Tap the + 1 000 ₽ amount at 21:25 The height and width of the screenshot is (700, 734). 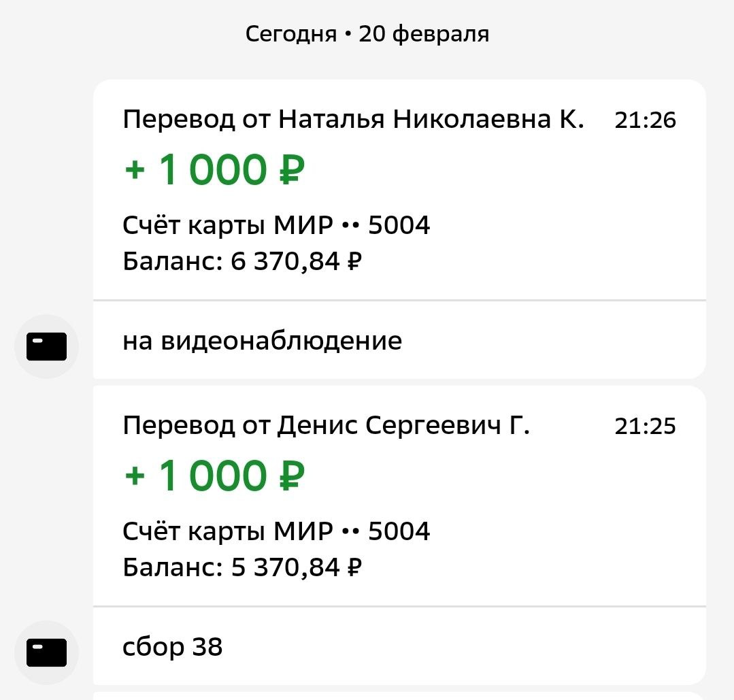tap(214, 476)
